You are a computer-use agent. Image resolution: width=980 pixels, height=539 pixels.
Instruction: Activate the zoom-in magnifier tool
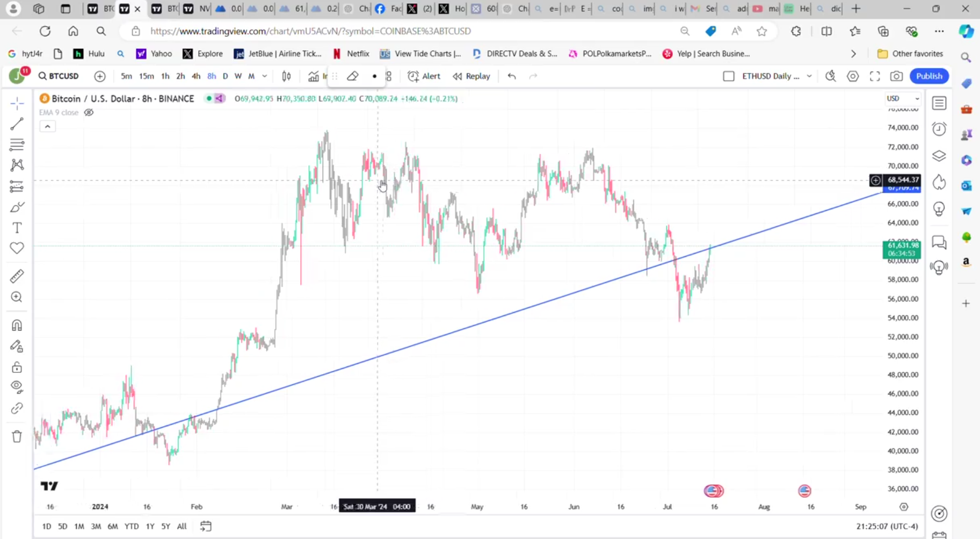(x=17, y=297)
